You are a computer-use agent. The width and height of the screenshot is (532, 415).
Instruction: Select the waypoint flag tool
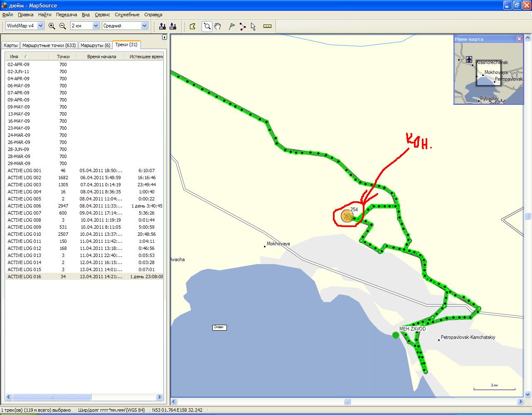(232, 26)
